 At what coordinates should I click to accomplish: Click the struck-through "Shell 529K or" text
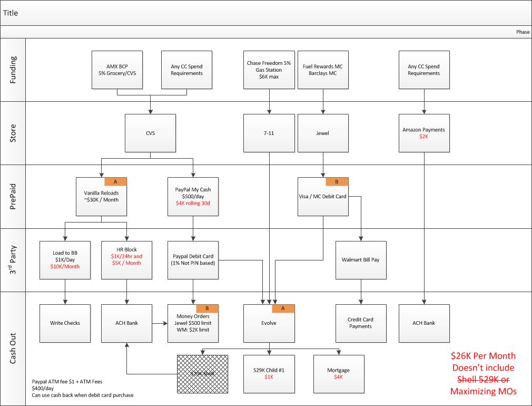[x=483, y=379]
